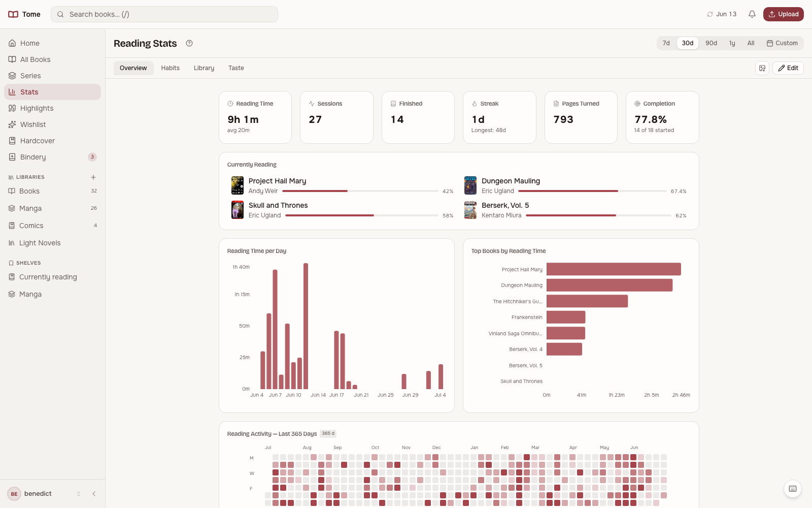812x508 pixels.
Task: Click the Edit dashboard button
Action: click(788, 68)
